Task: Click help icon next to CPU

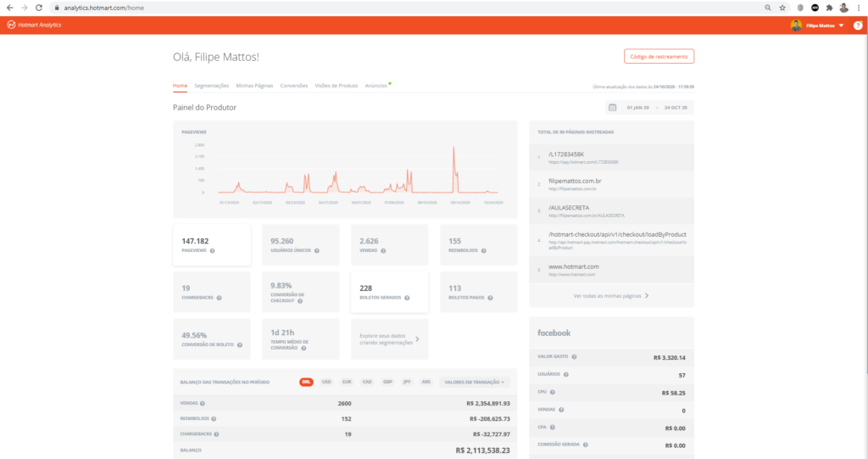Action: click(x=553, y=392)
